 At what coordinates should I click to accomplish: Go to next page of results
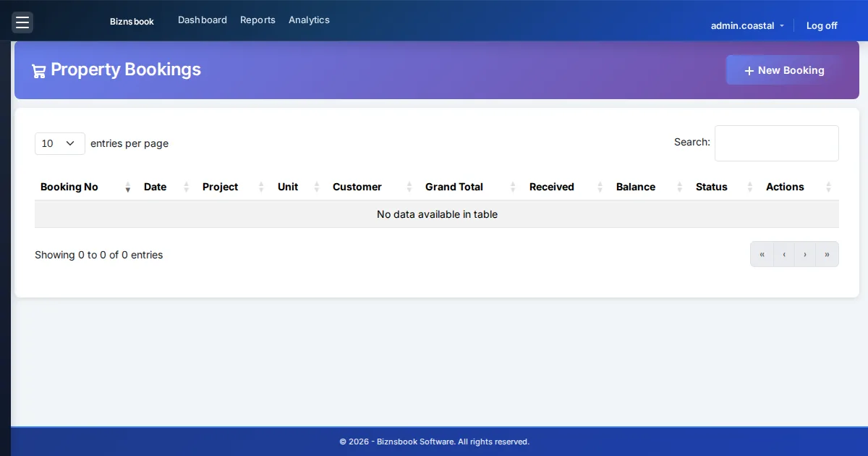click(x=805, y=254)
